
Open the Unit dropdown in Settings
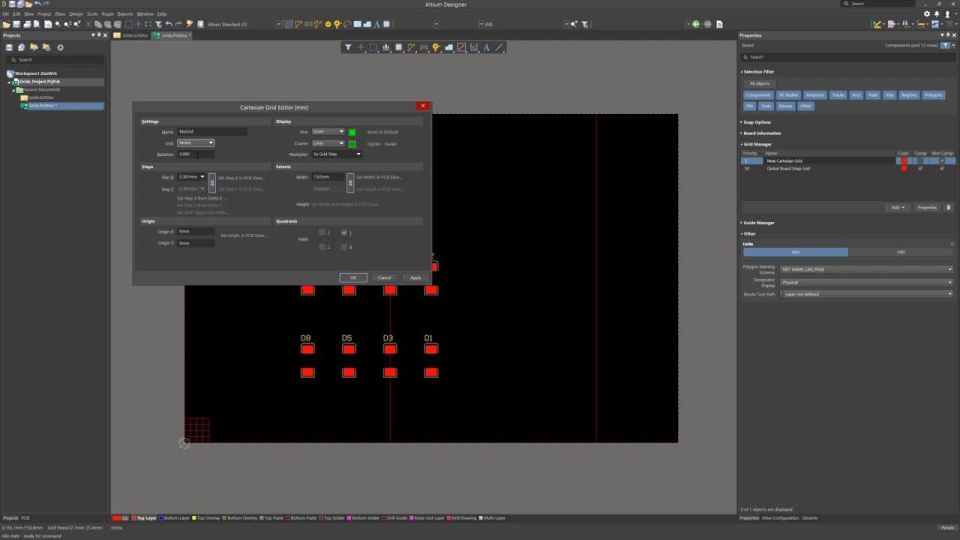196,143
